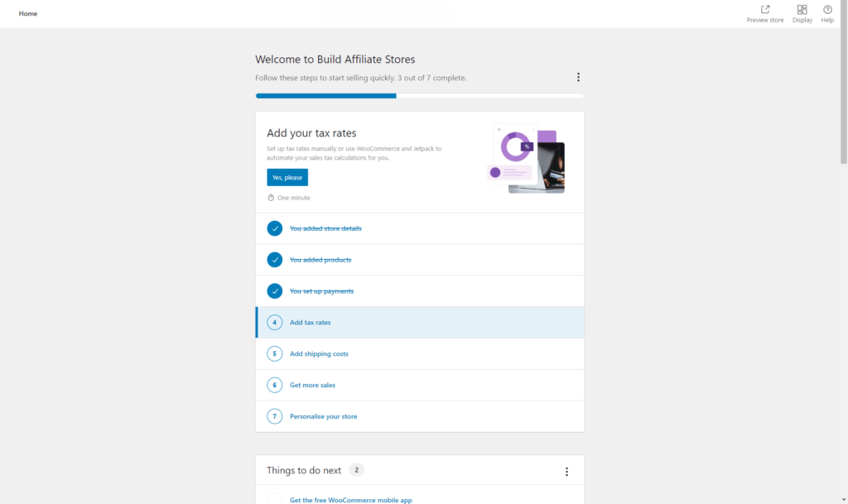848x504 pixels.
Task: Open the free WooCommerce mobile app link
Action: [350, 500]
